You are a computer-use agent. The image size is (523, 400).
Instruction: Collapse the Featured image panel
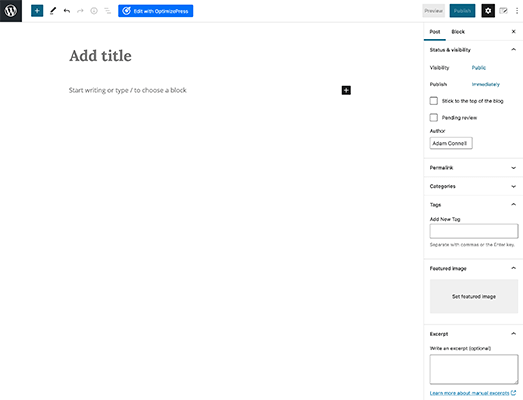point(473,268)
